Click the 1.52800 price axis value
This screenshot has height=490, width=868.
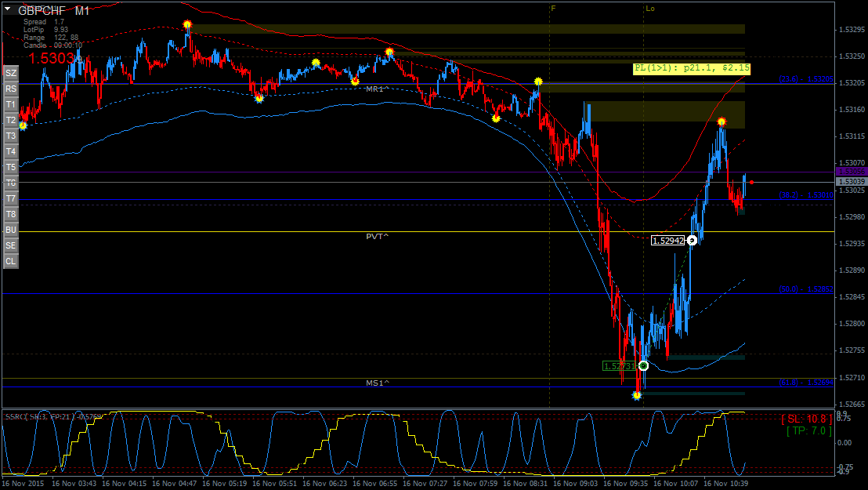852,324
